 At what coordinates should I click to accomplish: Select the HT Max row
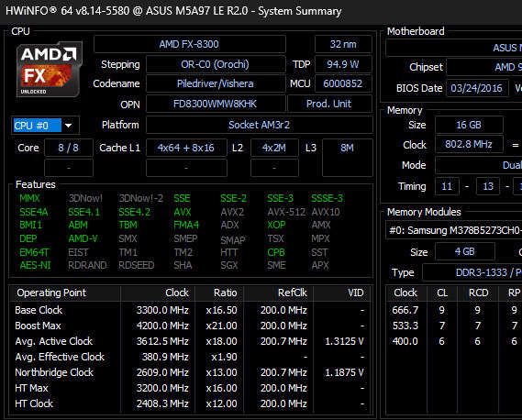(190, 388)
